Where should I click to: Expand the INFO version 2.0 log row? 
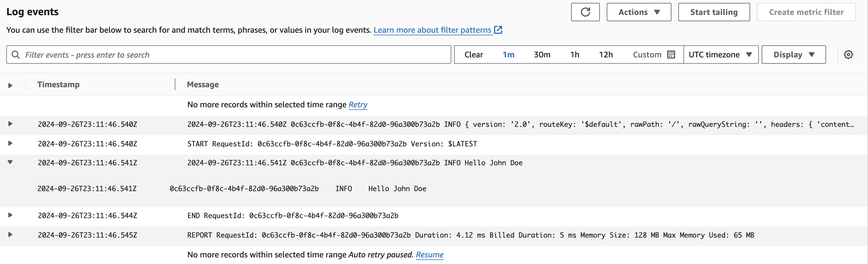(10, 124)
